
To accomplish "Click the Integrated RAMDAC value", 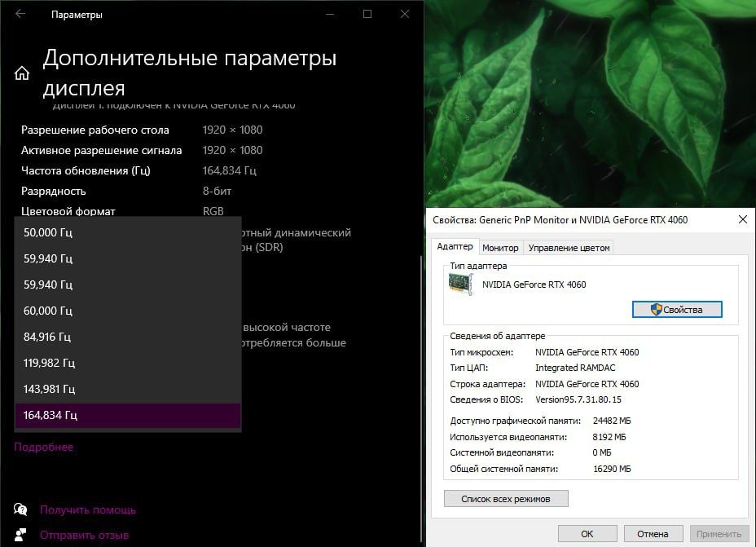I will [575, 368].
